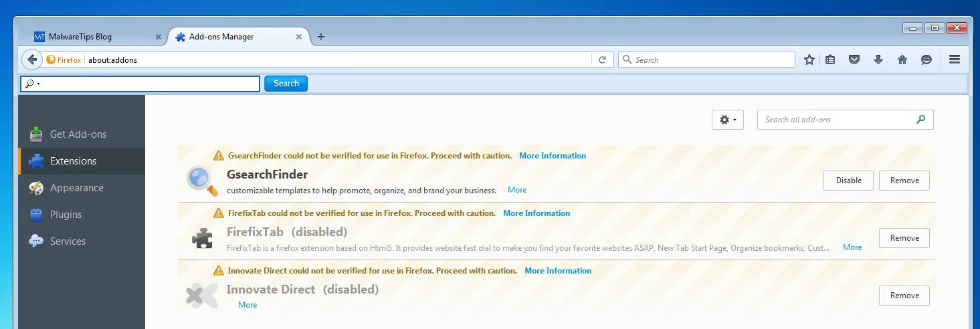The height and width of the screenshot is (329, 980).
Task: Click the GsearchFinder magnifier icon
Action: [202, 181]
